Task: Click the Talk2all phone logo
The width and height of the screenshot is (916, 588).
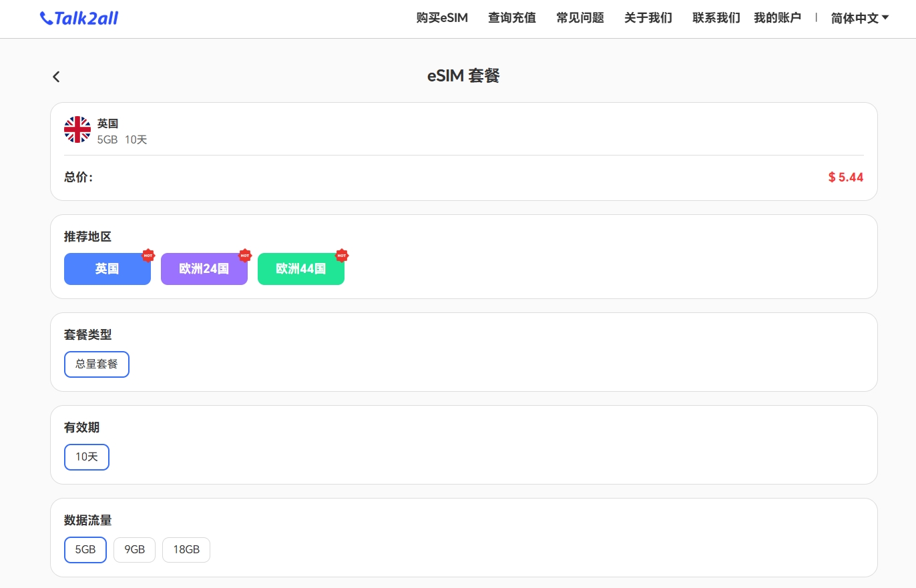Action: click(78, 18)
